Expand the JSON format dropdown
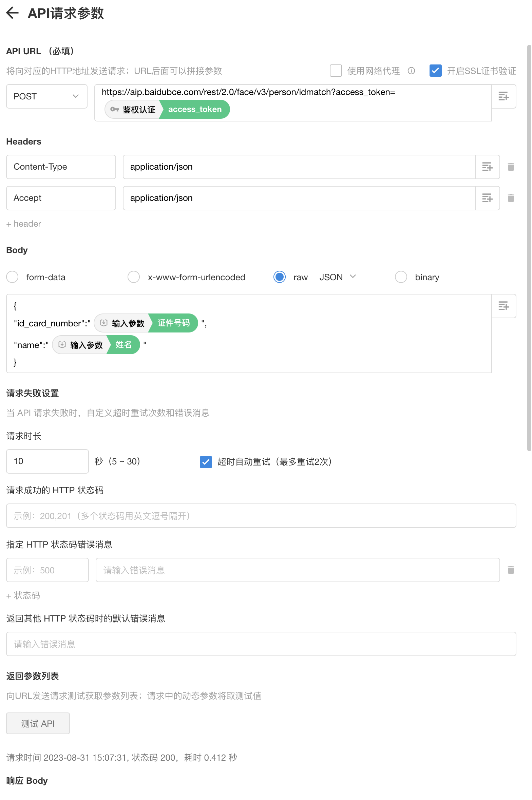 click(338, 277)
